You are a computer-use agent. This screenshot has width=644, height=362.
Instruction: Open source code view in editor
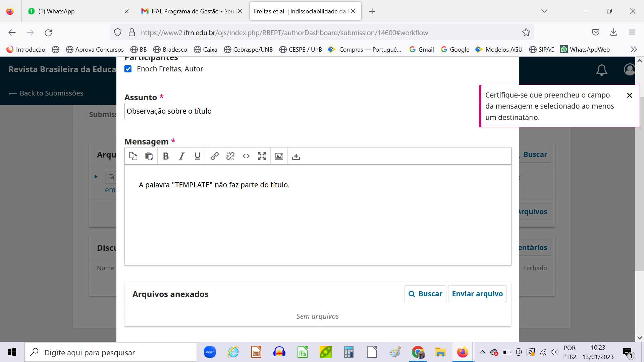pyautogui.click(x=246, y=156)
